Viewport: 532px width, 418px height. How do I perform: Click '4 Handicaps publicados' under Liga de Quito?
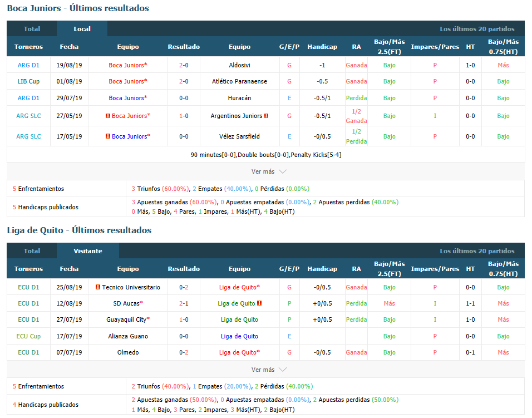pos(46,405)
